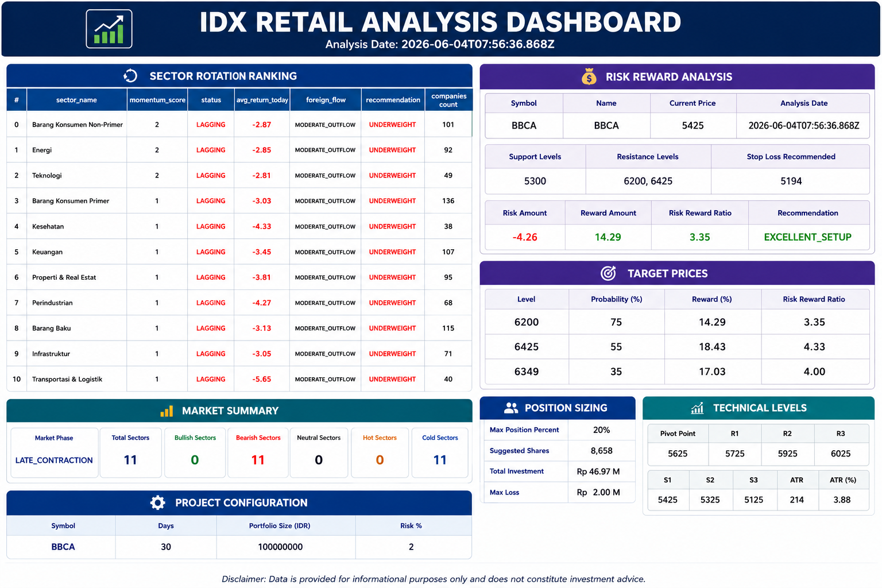
Task: Click the gear icon for Project Configuration
Action: pos(158,502)
